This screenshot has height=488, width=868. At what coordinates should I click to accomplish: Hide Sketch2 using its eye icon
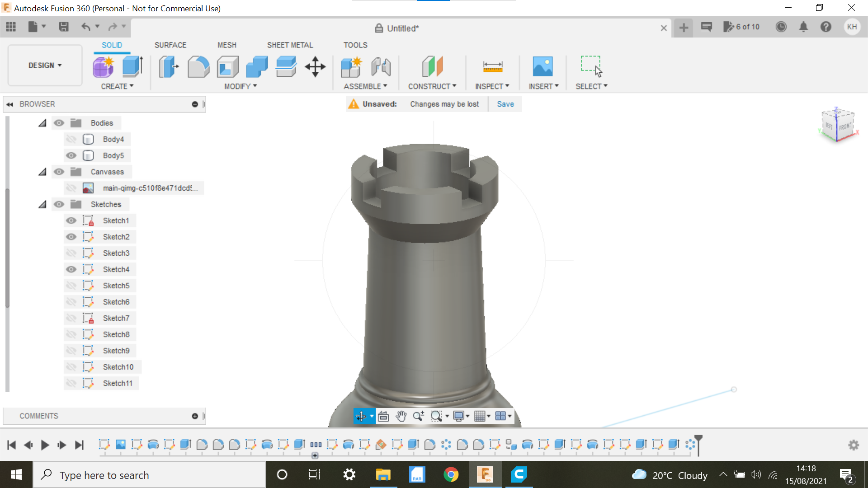(71, 237)
